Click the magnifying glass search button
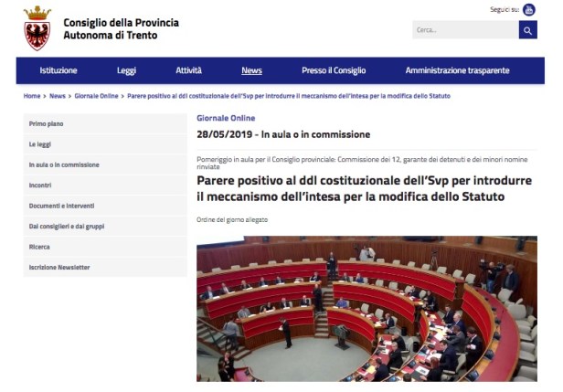Viewport: 563px width, 392px height. 528,30
